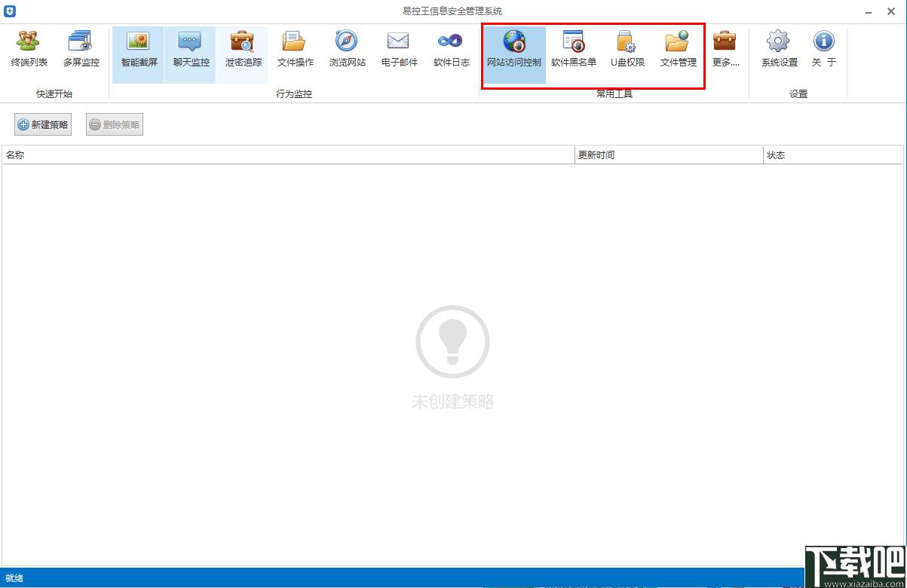Click the app shield icon in title bar
The image size is (907, 588).
coord(10,11)
